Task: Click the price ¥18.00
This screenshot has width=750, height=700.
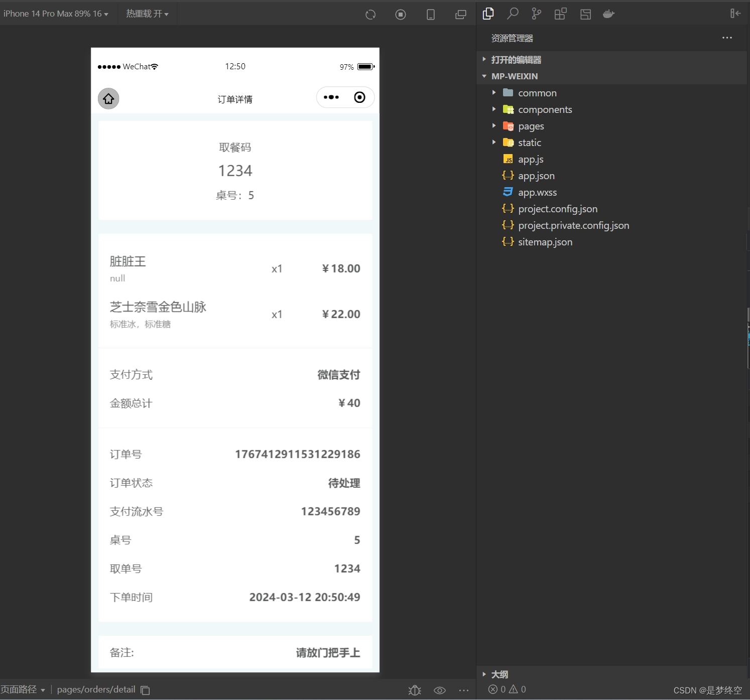Action: (341, 268)
